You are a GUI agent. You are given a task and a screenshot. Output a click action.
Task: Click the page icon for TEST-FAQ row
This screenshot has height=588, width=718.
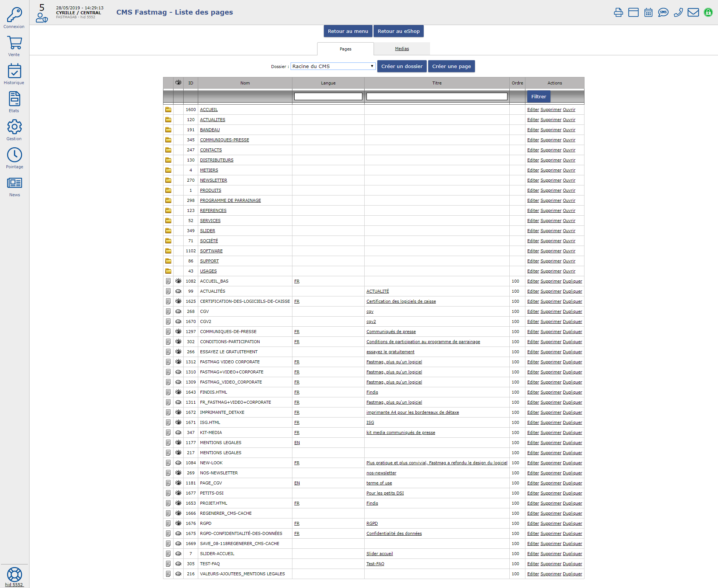coord(168,564)
